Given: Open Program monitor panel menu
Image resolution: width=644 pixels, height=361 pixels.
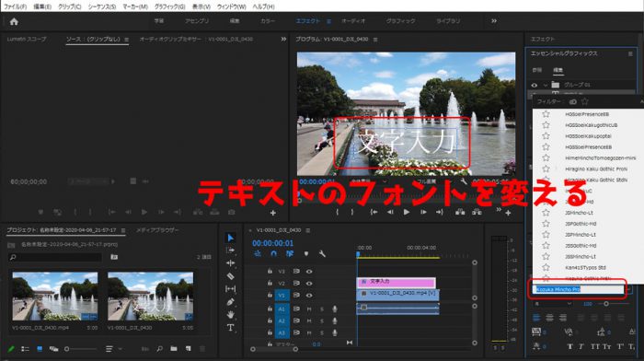Looking at the screenshot, I should pyautogui.click(x=375, y=40).
